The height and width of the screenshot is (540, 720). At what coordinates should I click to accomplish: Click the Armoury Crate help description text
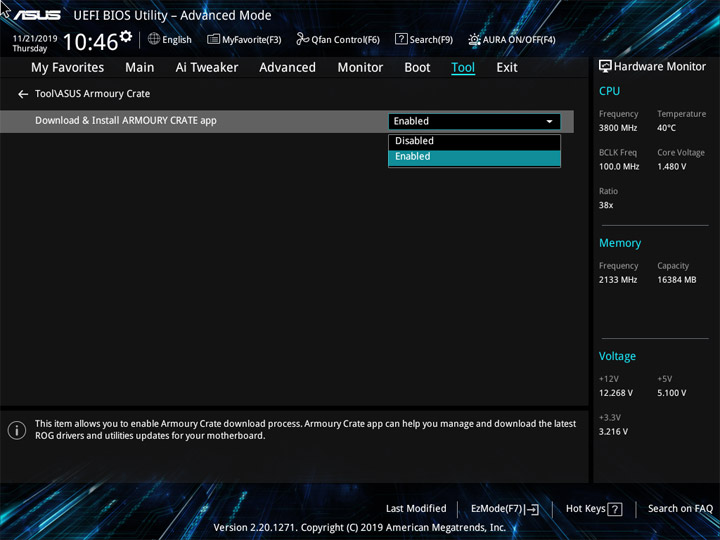[305, 430]
